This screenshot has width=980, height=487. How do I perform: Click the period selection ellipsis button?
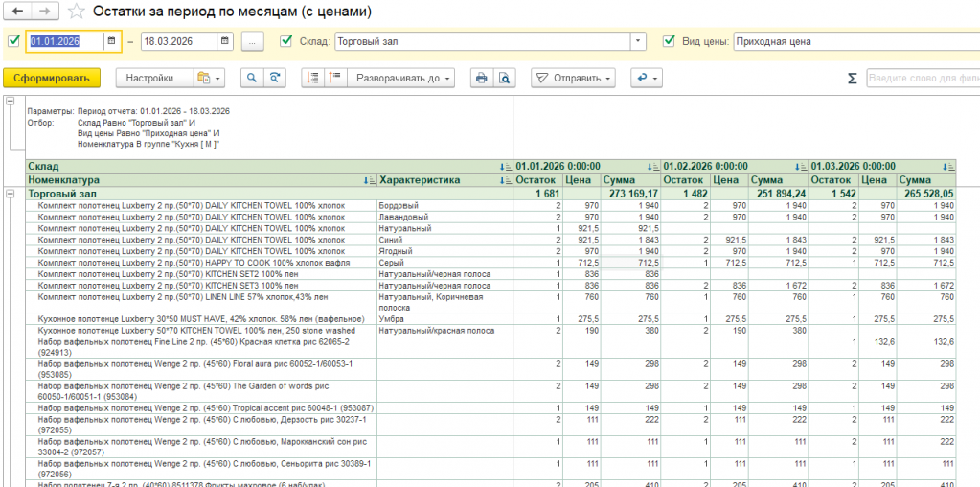point(252,41)
